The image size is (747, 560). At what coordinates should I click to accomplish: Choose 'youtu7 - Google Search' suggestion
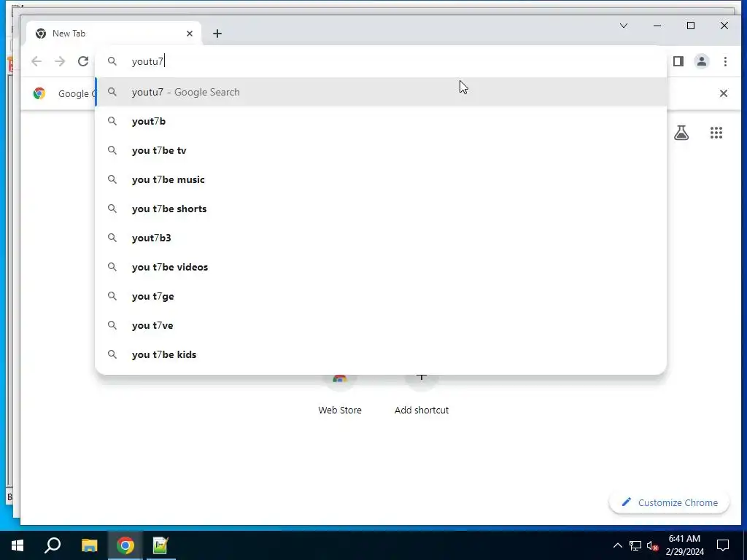(381, 92)
